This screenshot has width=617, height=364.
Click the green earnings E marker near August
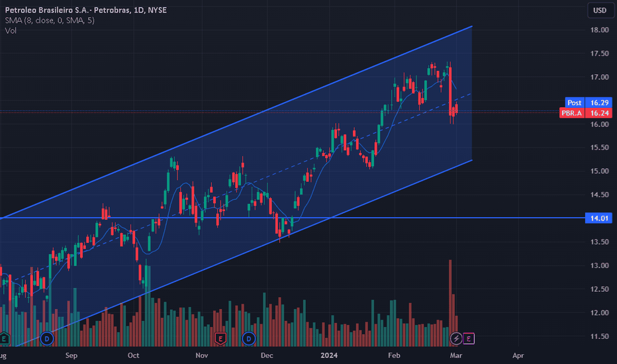[4, 338]
